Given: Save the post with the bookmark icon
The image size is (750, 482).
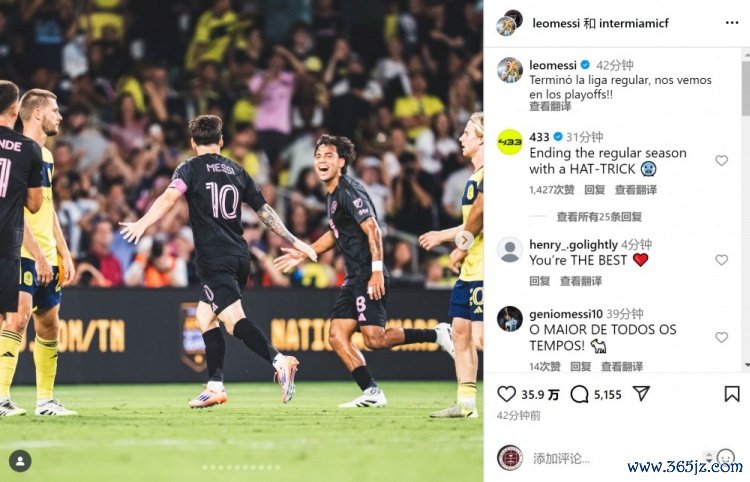Looking at the screenshot, I should pyautogui.click(x=732, y=394).
